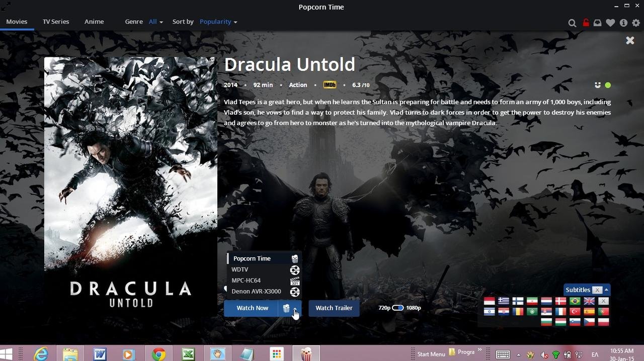Viewport: 644px width, 361px height.
Task: Click the Windows Start button
Action: pyautogui.click(x=6, y=354)
